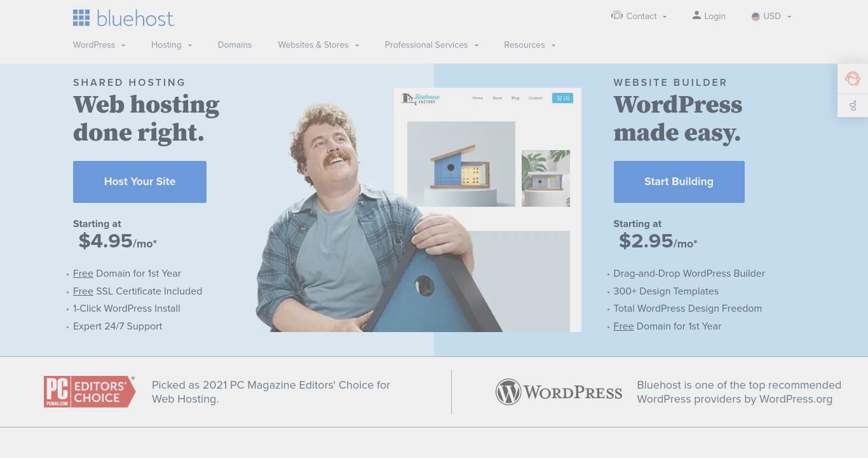Click Total WordPress Design Freedom text
This screenshot has width=868, height=458.
pyautogui.click(x=688, y=309)
